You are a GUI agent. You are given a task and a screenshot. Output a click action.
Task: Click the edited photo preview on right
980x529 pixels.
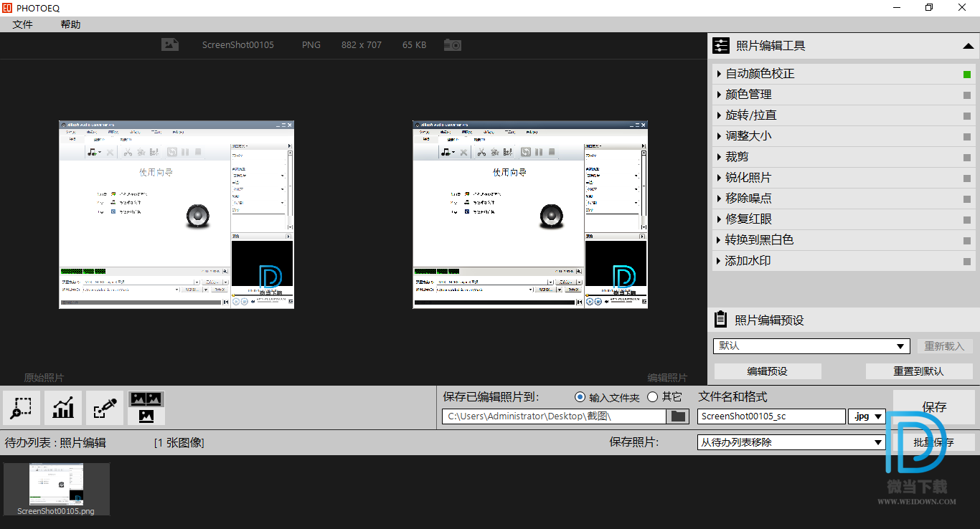coord(530,214)
